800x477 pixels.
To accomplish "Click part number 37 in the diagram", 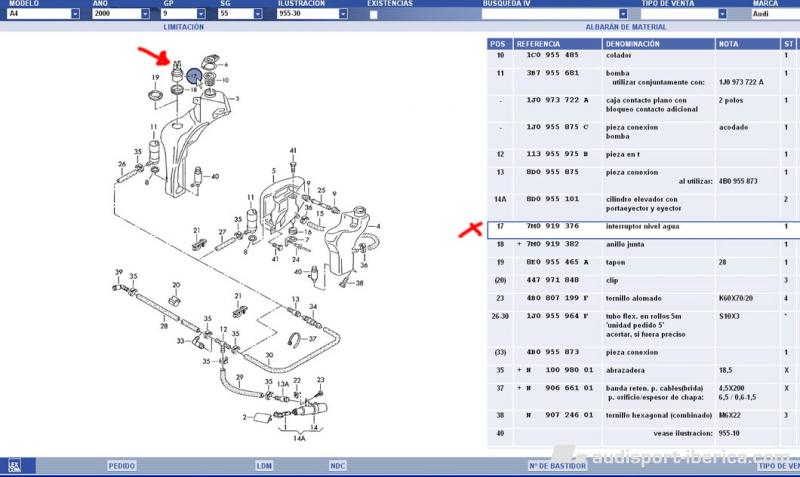I will (312, 339).
